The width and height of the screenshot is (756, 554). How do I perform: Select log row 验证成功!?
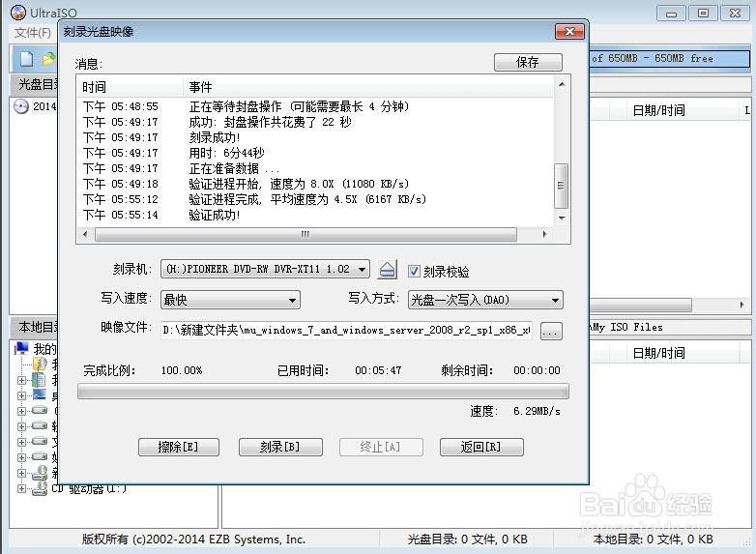pos(315,215)
